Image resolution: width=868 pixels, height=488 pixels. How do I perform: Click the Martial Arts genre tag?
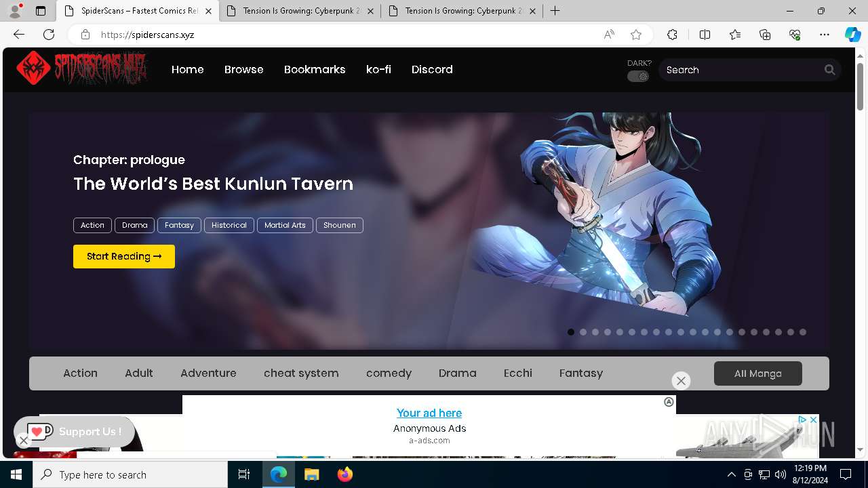click(x=285, y=225)
